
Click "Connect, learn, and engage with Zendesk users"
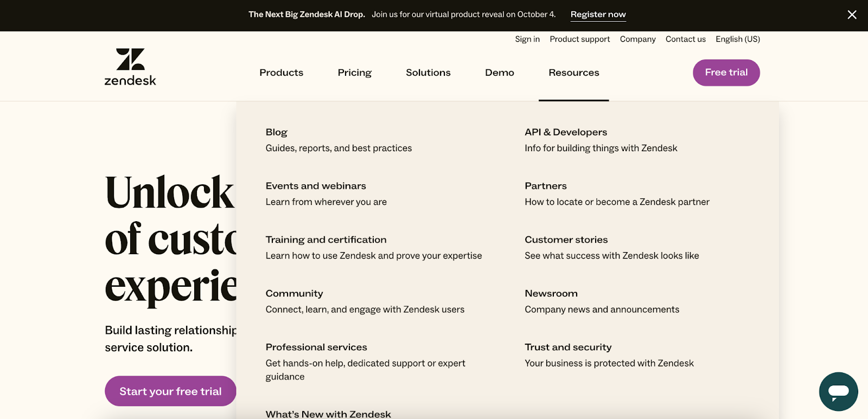365,310
